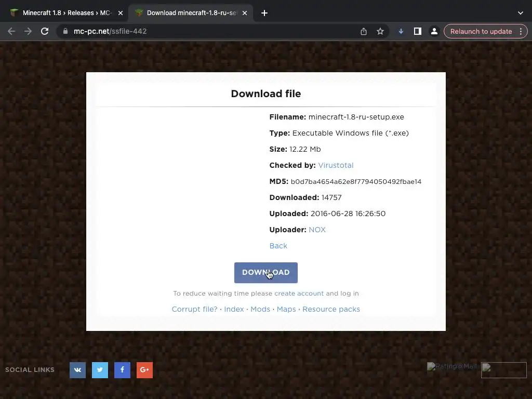Close the Minecraft 1.8 Releases tab

[121, 13]
